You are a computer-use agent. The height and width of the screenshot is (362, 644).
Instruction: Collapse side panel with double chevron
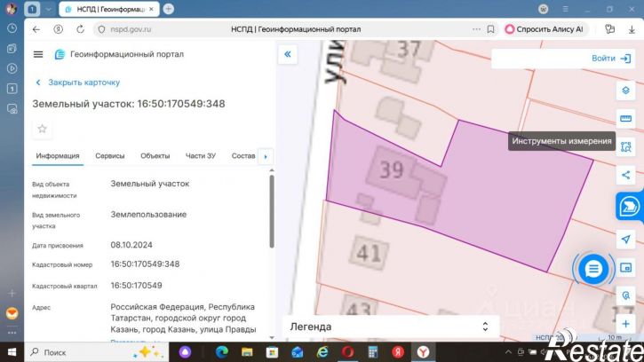(x=288, y=54)
